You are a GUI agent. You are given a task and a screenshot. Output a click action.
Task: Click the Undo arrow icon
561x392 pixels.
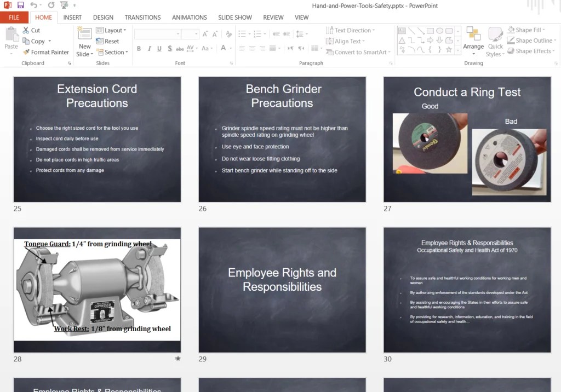pyautogui.click(x=33, y=5)
